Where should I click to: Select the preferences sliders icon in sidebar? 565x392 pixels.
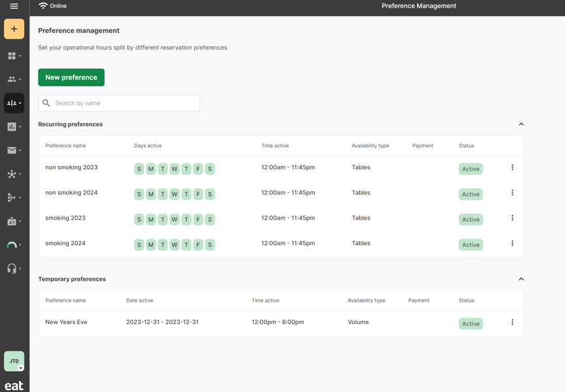[12, 103]
